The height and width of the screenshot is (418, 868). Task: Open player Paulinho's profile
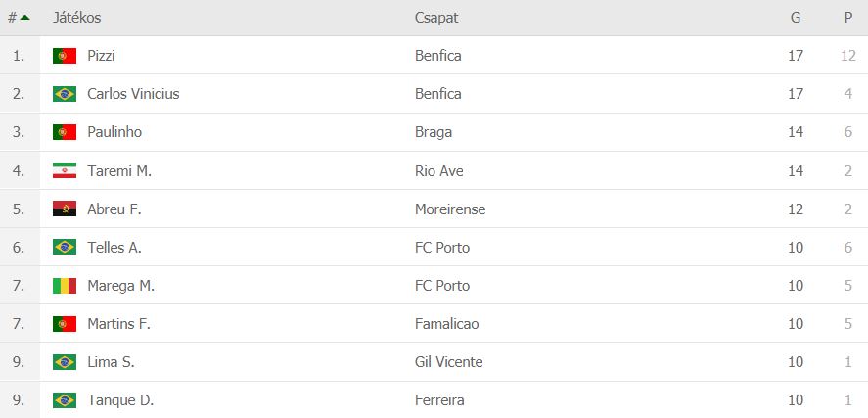[114, 132]
